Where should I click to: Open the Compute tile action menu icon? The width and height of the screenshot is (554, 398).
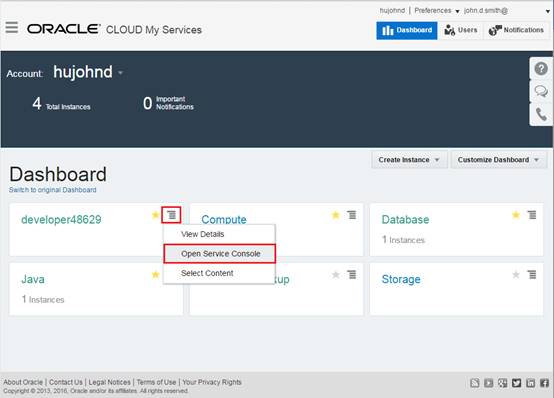[x=352, y=215]
